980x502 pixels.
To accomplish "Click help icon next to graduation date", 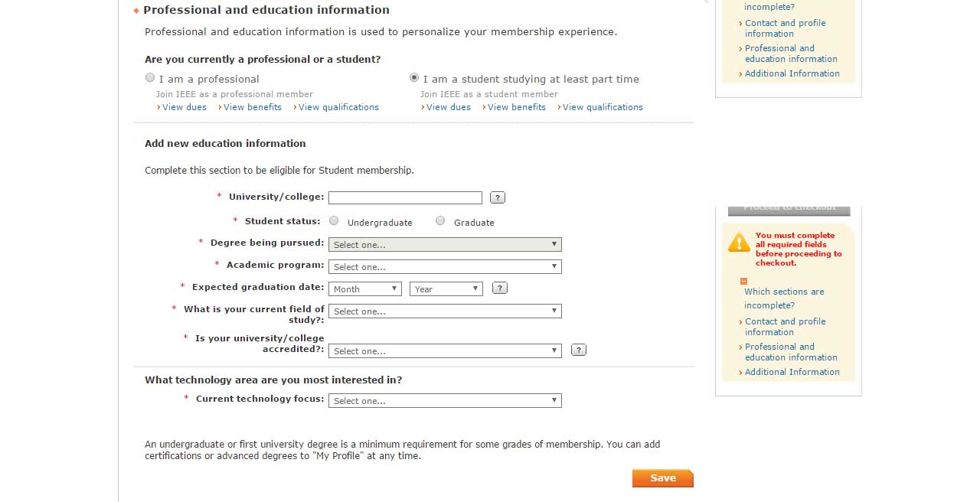I will click(x=500, y=288).
